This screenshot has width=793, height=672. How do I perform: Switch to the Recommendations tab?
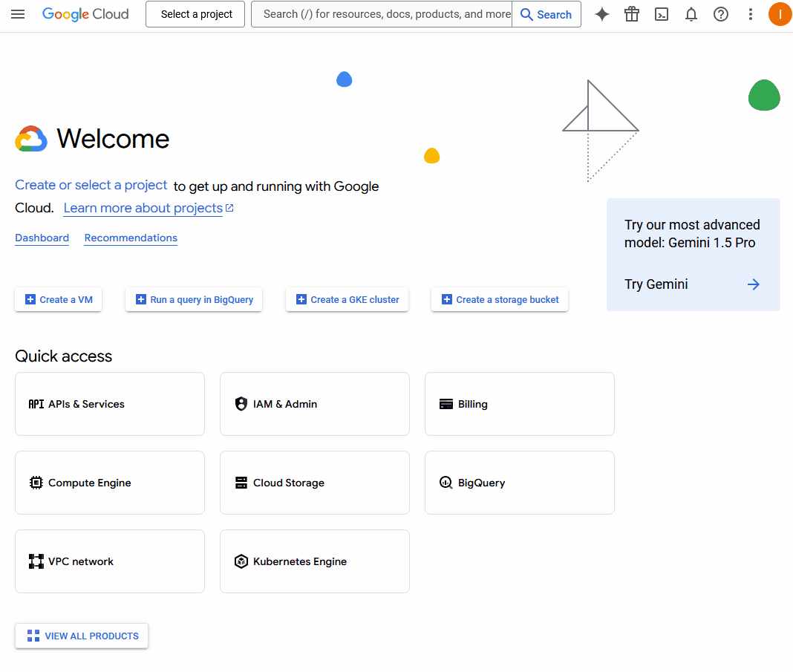131,238
